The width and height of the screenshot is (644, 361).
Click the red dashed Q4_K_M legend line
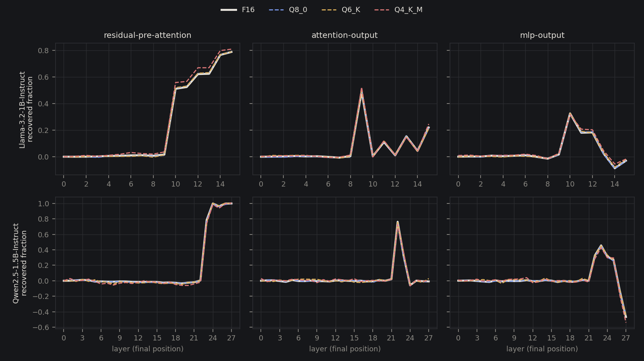pos(382,10)
